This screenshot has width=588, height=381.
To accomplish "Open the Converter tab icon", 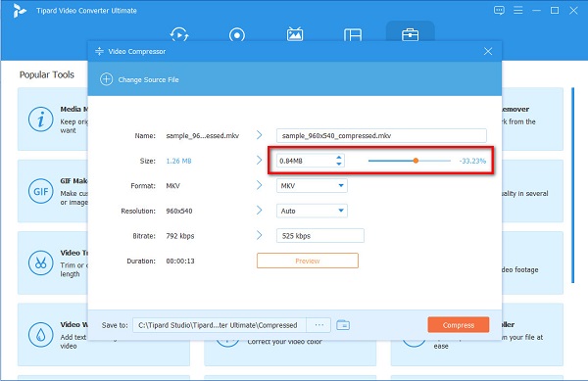I will coord(179,35).
